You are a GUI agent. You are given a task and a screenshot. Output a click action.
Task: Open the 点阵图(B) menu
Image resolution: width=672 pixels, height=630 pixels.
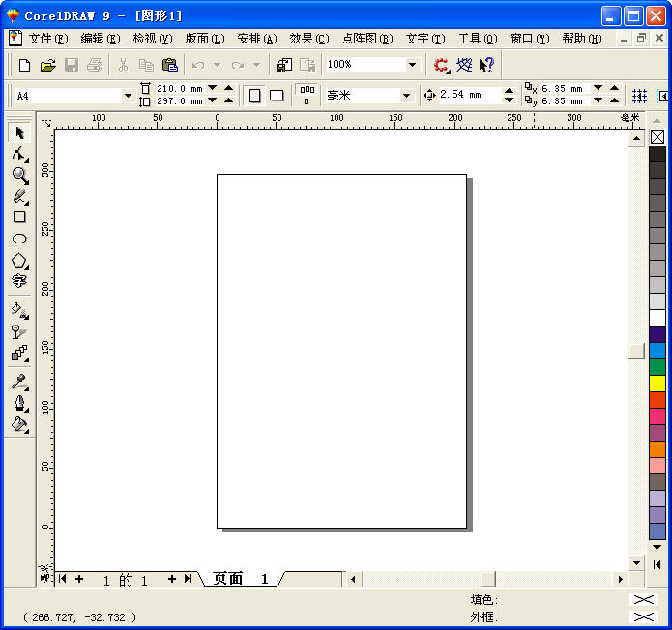pyautogui.click(x=367, y=39)
